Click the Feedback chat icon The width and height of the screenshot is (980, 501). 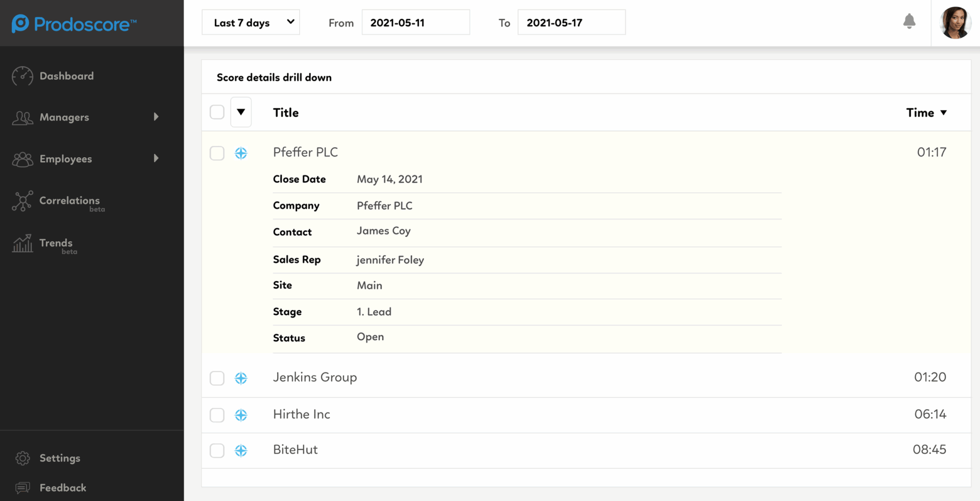click(x=22, y=488)
